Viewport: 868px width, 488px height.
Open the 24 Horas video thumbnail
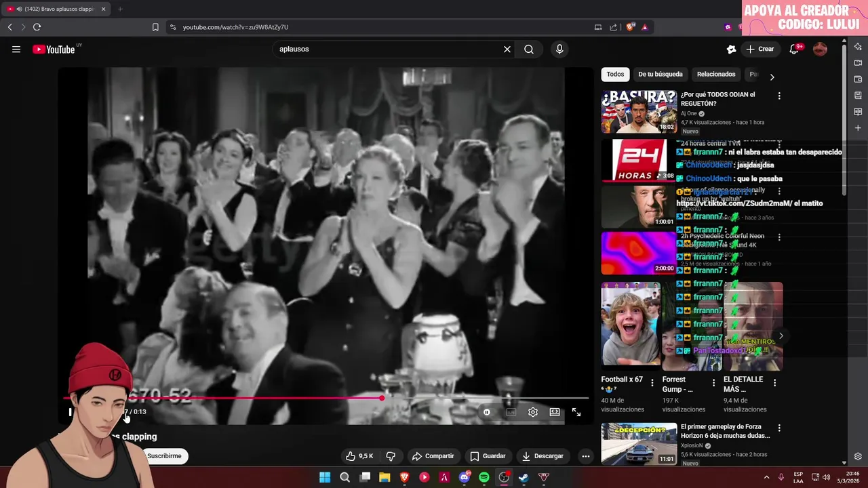[639, 161]
